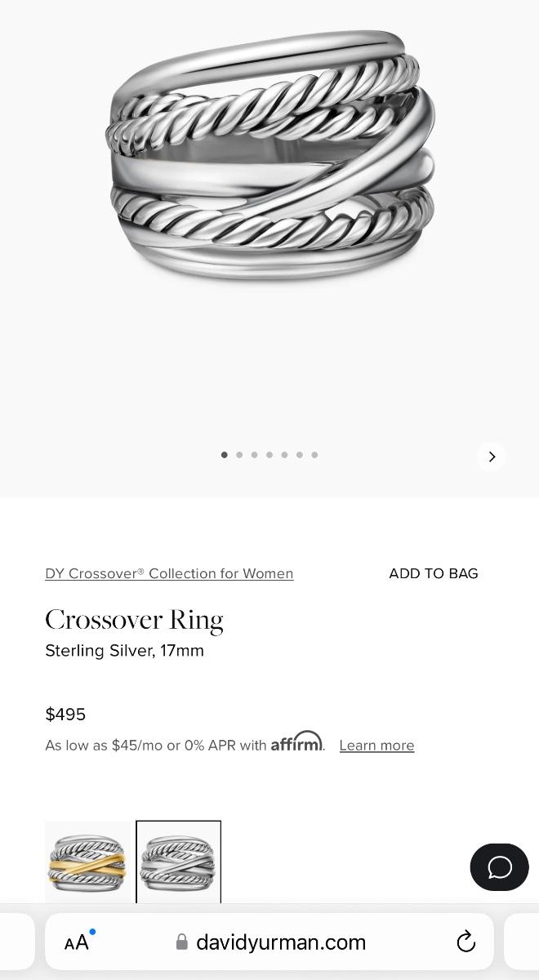539x980 pixels.
Task: Select the all-silver ring variant thumbnail
Action: click(x=178, y=862)
